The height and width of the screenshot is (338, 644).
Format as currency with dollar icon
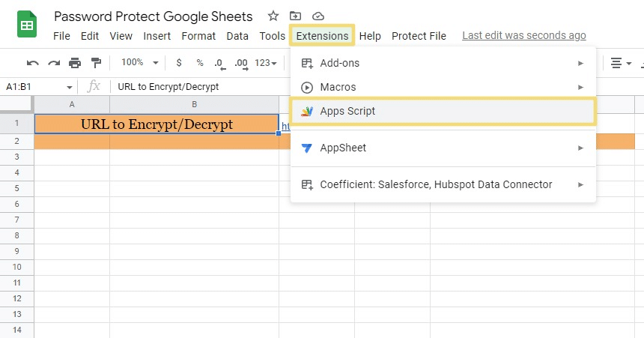pyautogui.click(x=178, y=63)
